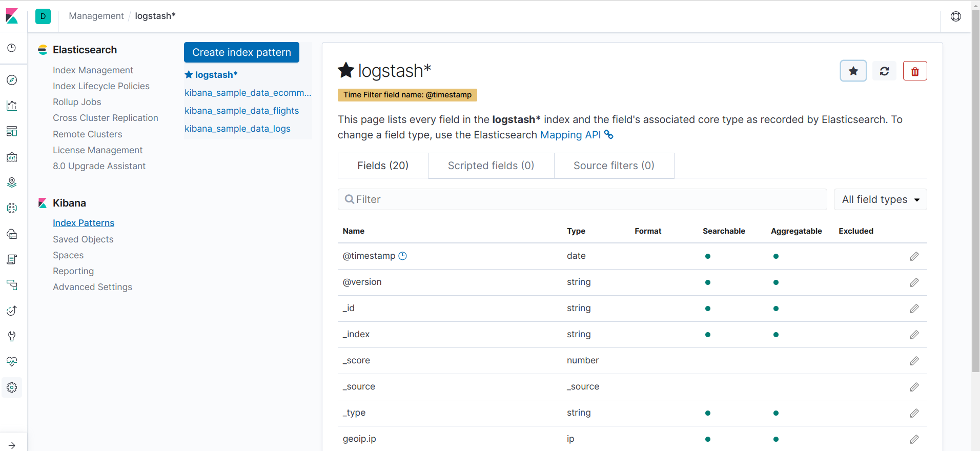
Task: Set logstash* as default index star button
Action: (x=853, y=71)
